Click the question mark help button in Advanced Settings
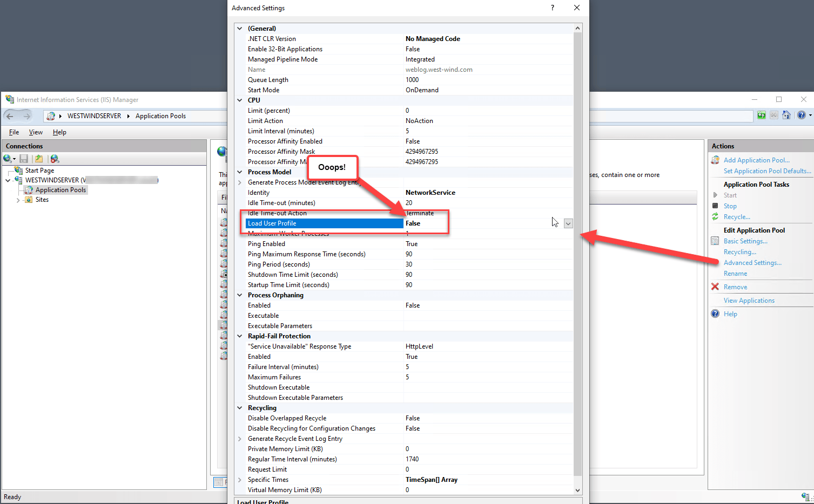This screenshot has width=814, height=504. click(552, 8)
